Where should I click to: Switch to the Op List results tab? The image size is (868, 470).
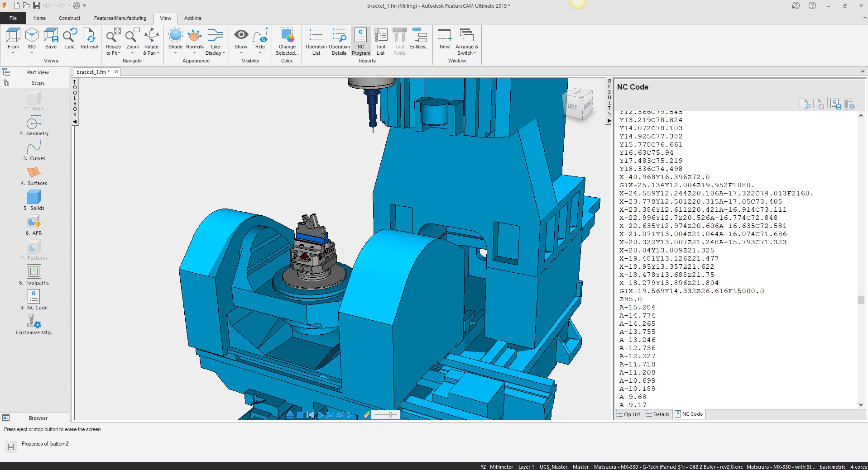(x=628, y=414)
